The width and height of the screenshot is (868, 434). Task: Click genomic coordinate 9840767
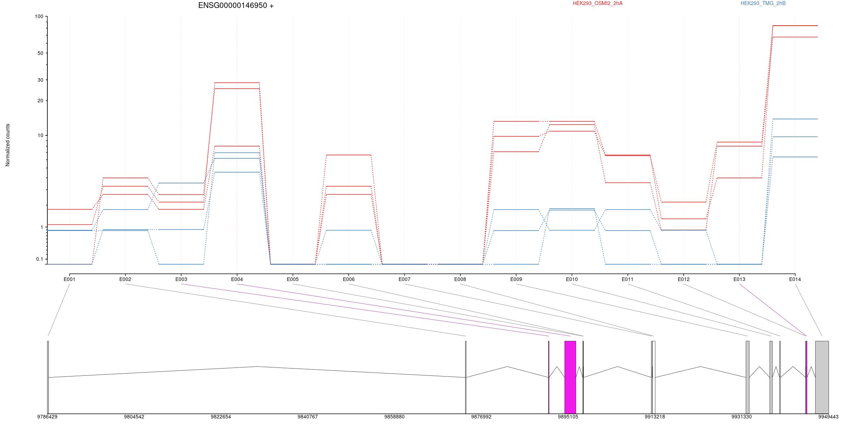(308, 417)
